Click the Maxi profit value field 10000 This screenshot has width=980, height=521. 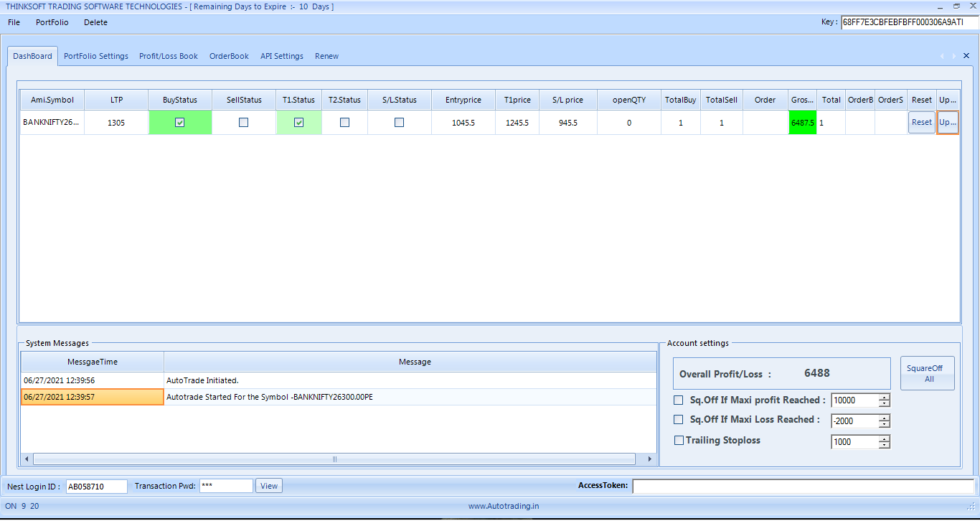coord(855,401)
